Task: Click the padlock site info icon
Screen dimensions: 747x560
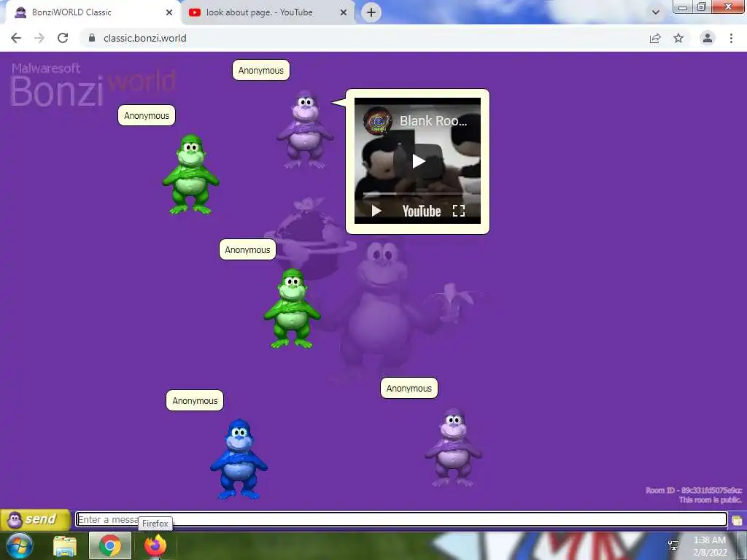Action: [92, 38]
